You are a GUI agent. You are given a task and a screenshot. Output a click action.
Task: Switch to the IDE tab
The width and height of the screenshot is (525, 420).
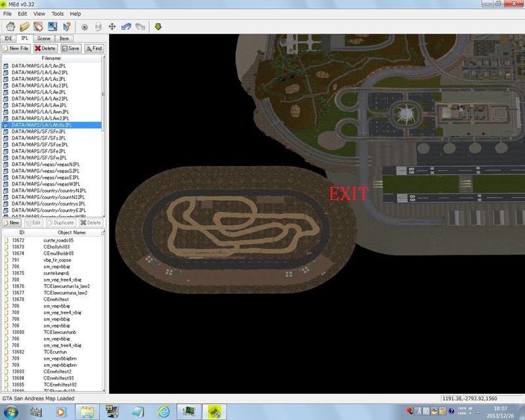9,39
